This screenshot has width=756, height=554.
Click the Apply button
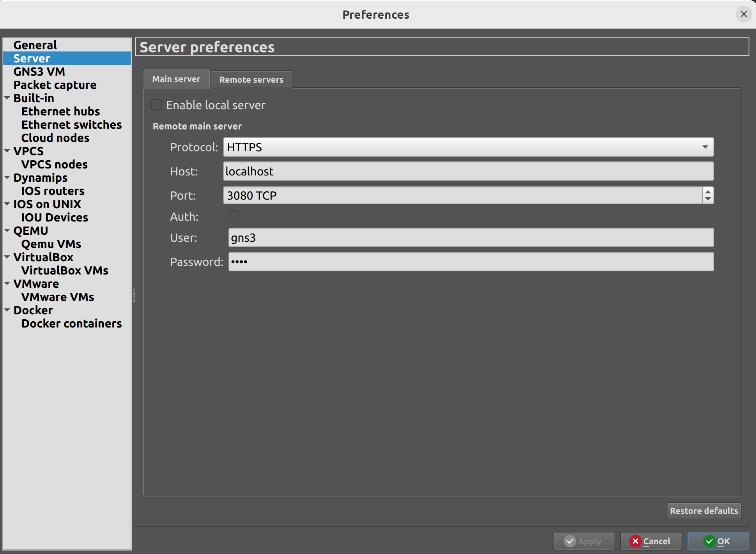(584, 541)
